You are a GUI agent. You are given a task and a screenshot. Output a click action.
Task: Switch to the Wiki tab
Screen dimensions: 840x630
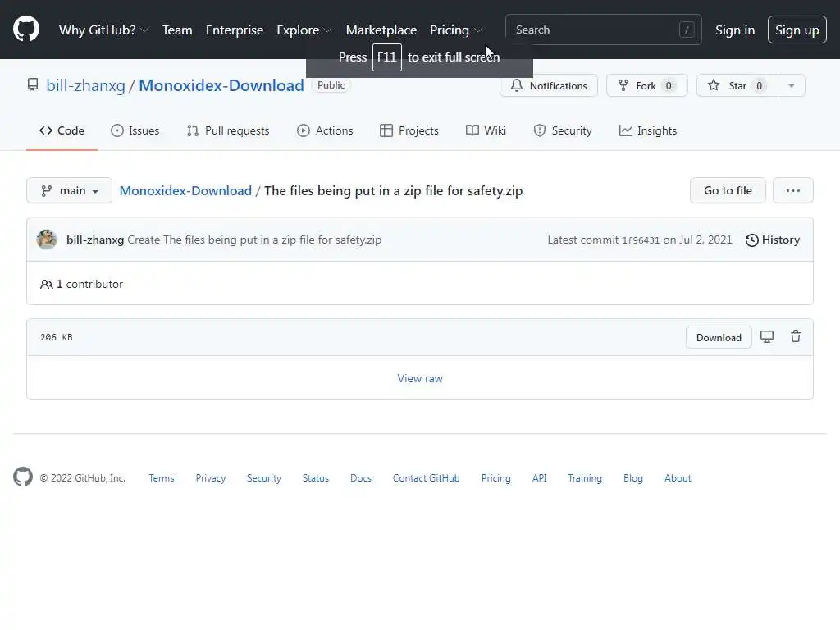486,130
